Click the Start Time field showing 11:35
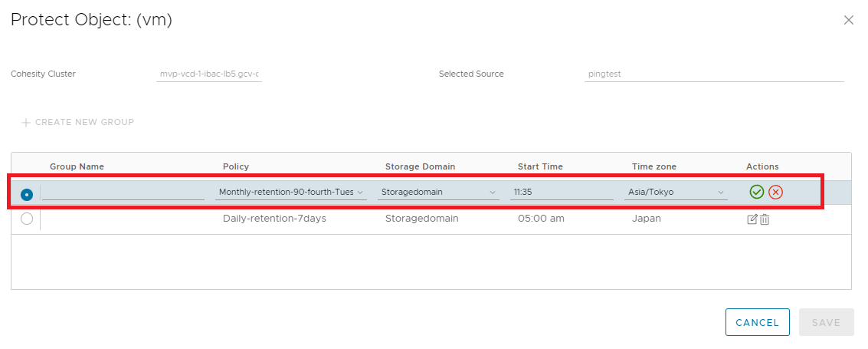This screenshot has height=349, width=868. 562,192
